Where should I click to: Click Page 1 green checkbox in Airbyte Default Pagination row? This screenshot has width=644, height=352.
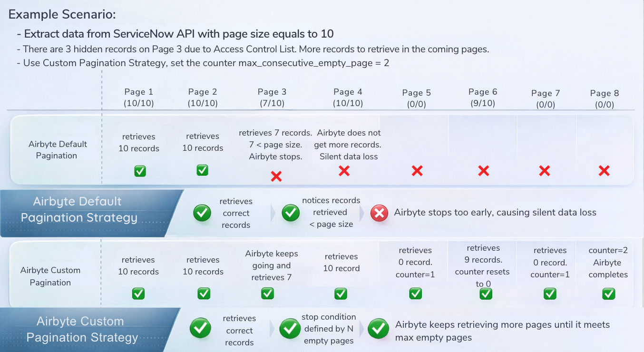pyautogui.click(x=140, y=171)
